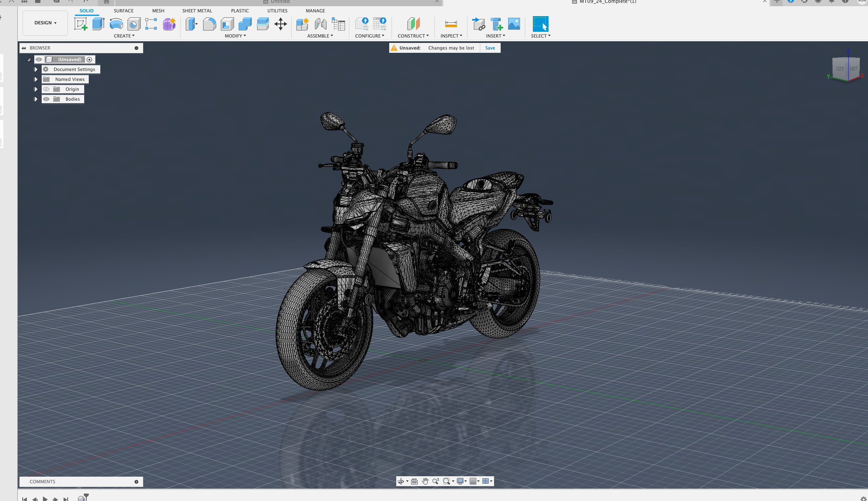
Task: Select the Insert Canvas image icon
Action: coord(514,24)
